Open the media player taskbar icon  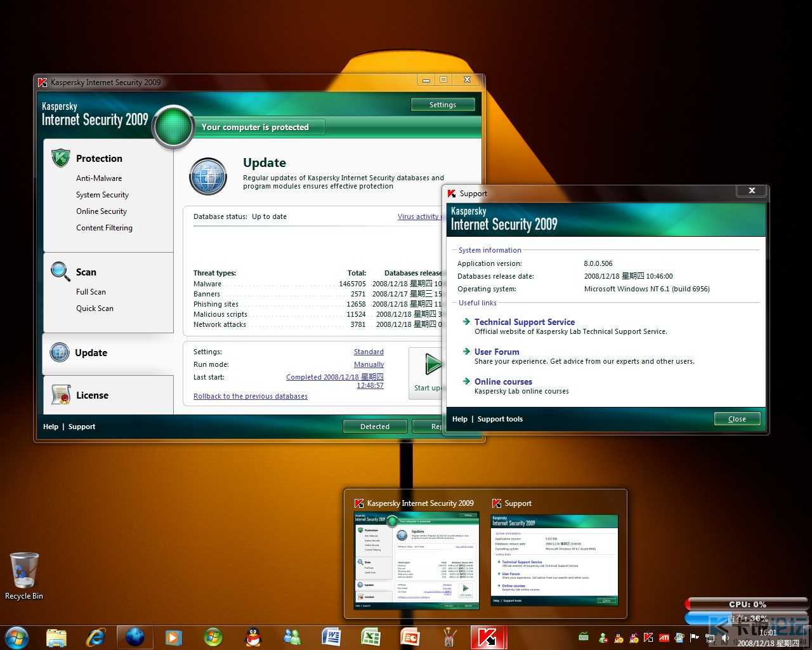pyautogui.click(x=173, y=637)
